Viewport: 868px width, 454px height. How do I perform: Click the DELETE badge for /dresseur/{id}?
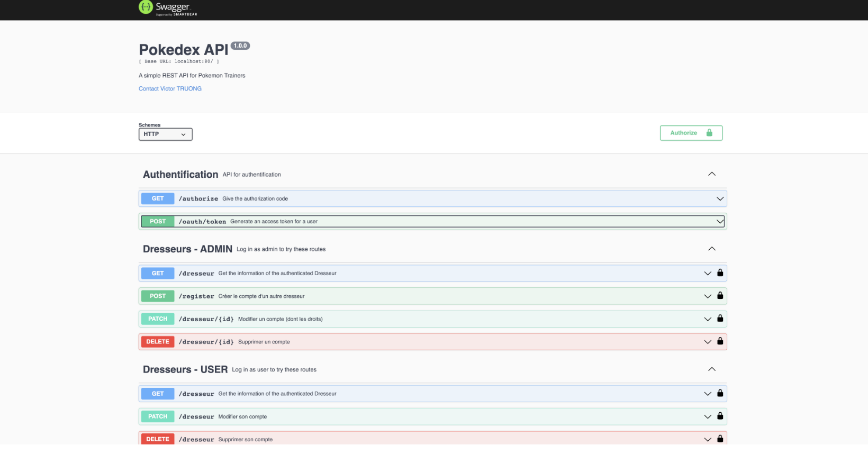tap(158, 342)
